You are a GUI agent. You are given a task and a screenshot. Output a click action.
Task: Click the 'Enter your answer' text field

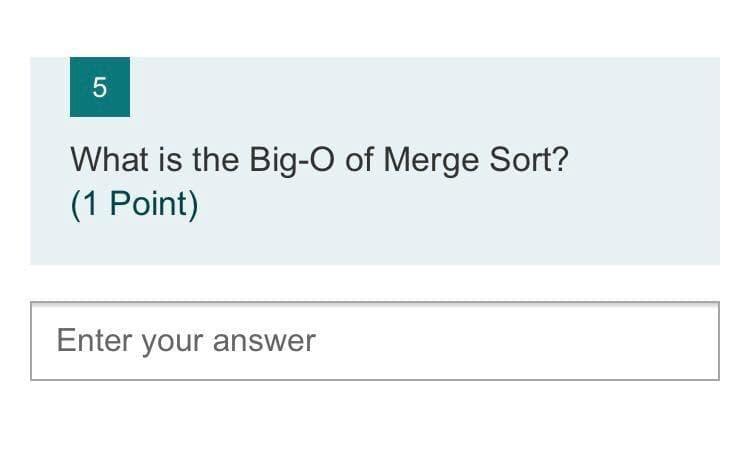tap(374, 341)
